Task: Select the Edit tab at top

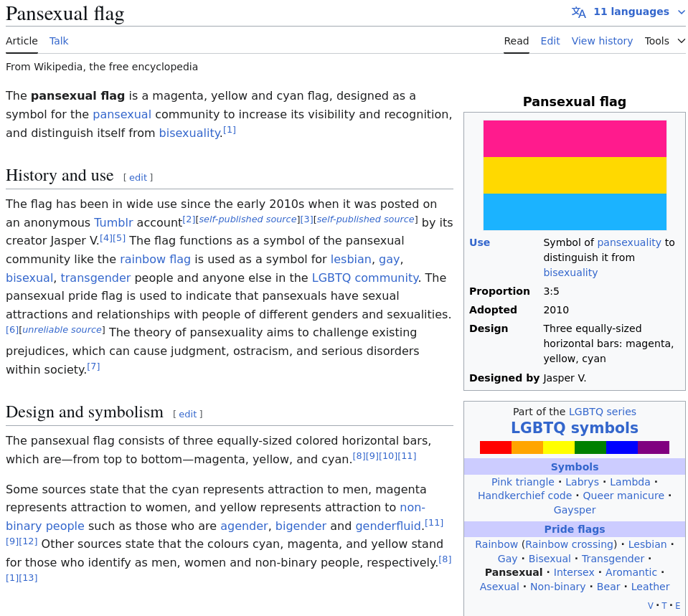Action: pos(550,41)
